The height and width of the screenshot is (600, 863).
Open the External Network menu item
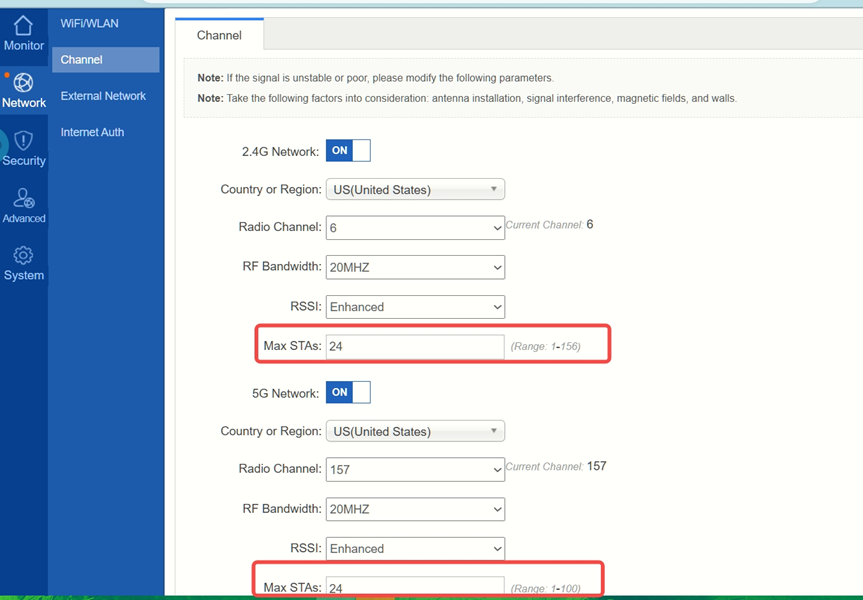click(103, 96)
